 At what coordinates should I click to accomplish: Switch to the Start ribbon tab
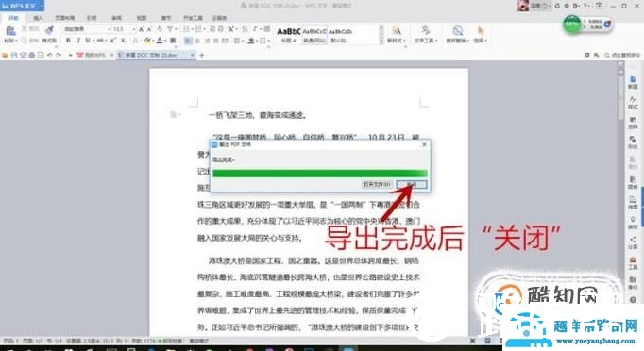[13, 18]
